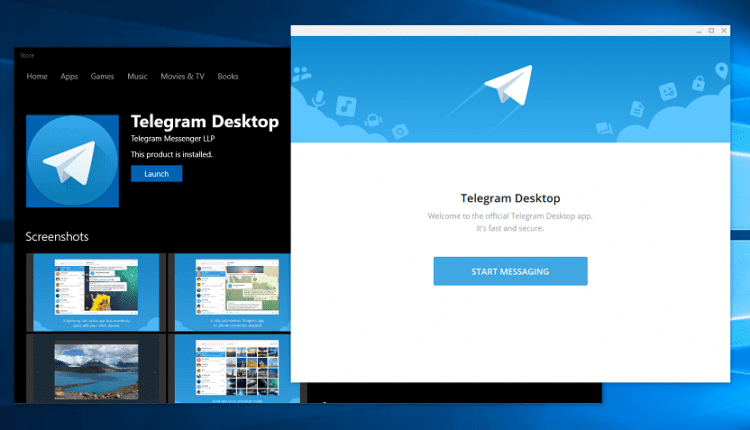Click the 'Screenshots' section heading
The height and width of the screenshot is (430, 750).
click(x=57, y=237)
